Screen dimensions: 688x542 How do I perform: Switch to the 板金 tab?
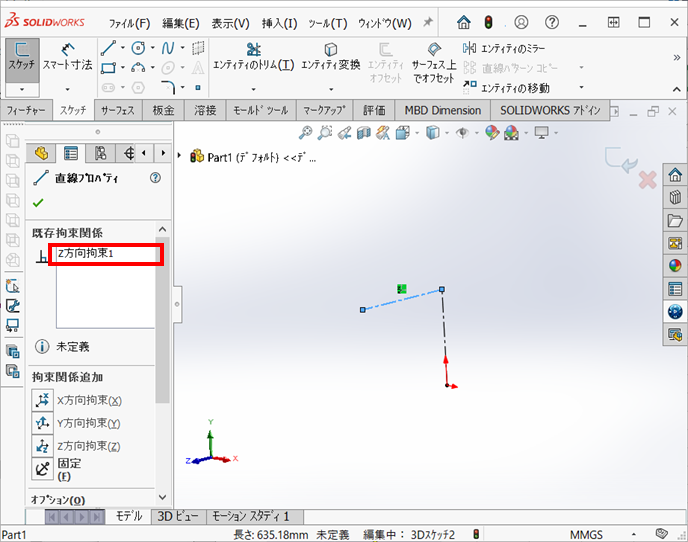164,110
